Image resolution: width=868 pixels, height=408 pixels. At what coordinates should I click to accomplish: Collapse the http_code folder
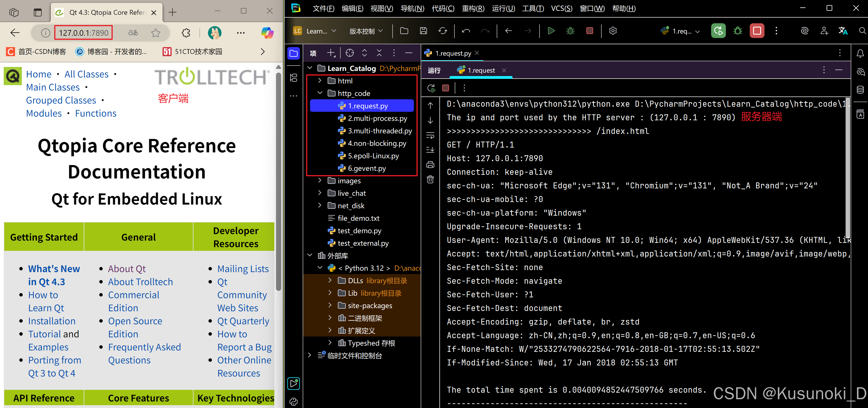point(320,93)
